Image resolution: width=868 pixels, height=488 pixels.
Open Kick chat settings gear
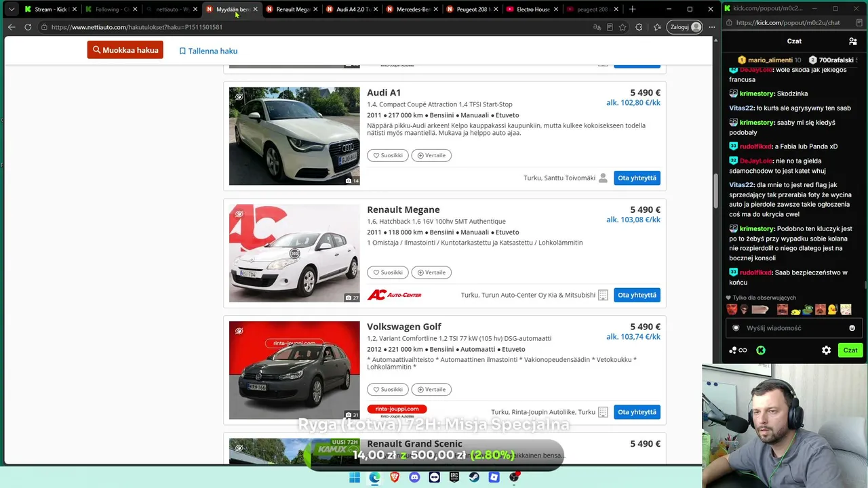pos(826,350)
